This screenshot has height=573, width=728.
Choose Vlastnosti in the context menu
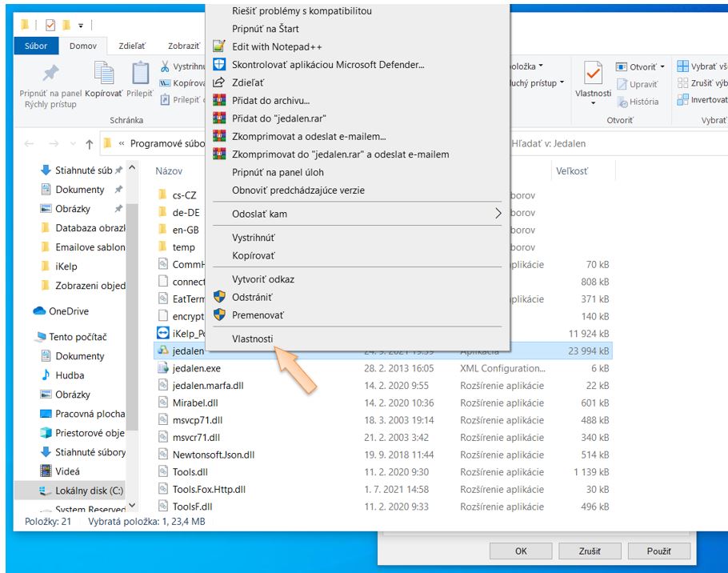(x=253, y=339)
